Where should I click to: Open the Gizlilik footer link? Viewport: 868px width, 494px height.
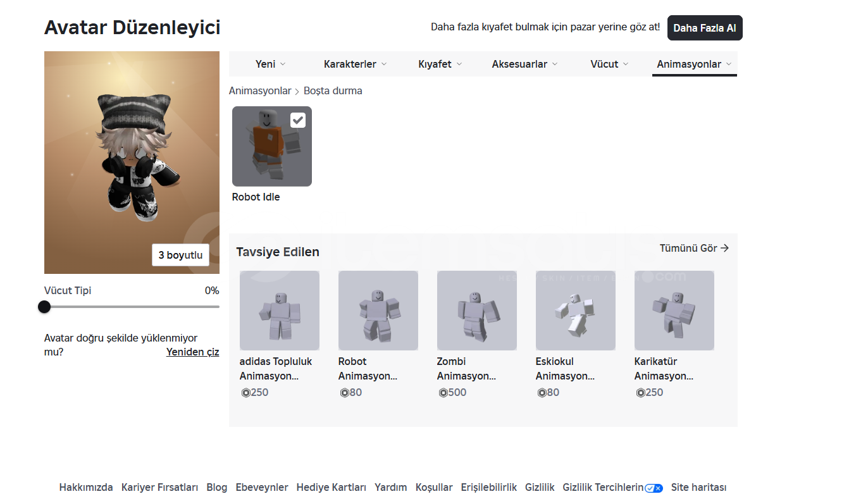540,488
